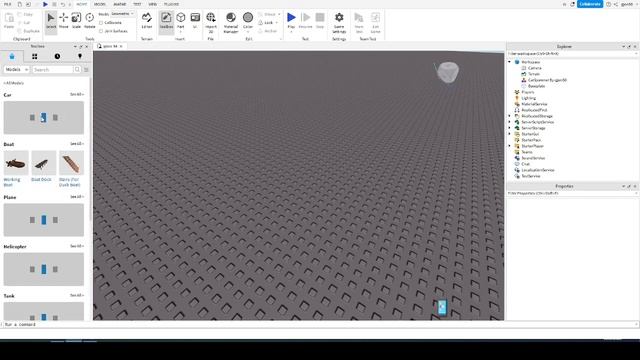
Task: Toggle the Collisions checkbox
Action: point(101,23)
